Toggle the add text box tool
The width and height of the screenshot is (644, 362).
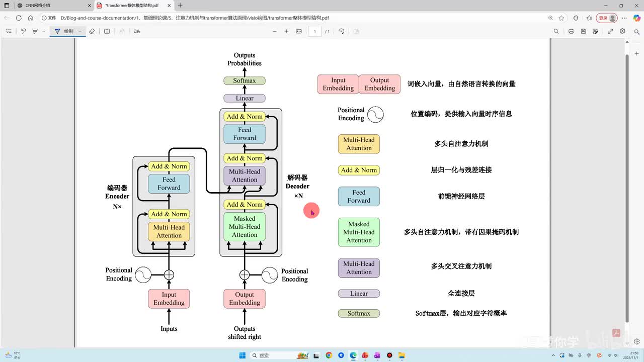coord(107,31)
